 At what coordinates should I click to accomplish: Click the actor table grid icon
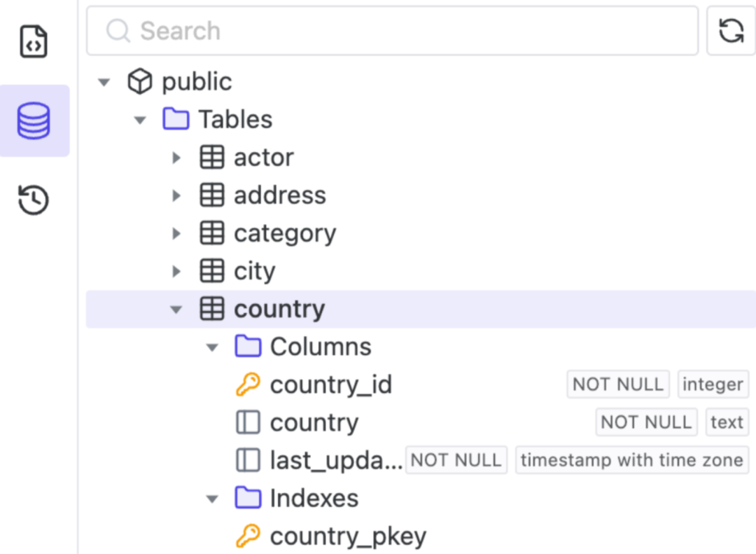tap(212, 158)
